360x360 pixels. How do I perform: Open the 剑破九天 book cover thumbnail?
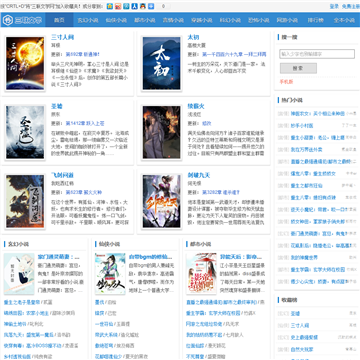click(x=162, y=201)
